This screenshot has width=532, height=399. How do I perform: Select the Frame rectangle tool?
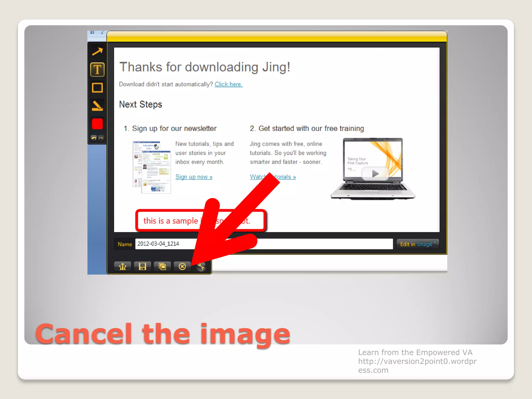97,88
